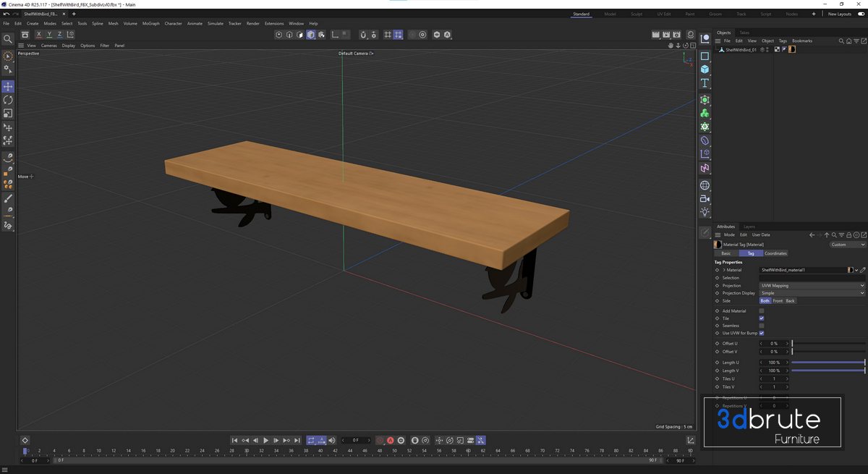The width and height of the screenshot is (868, 474).
Task: Open the Projection dropdown showing UVW Mapping
Action: [812, 285]
